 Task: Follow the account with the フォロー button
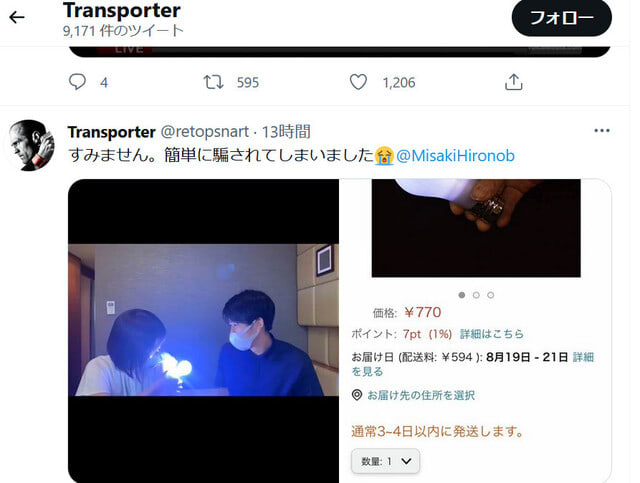pos(562,18)
